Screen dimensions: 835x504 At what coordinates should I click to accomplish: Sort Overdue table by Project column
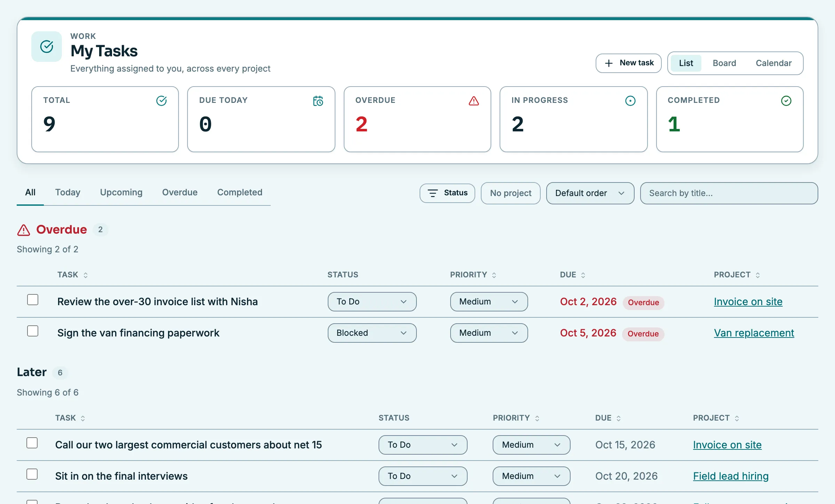coord(737,275)
